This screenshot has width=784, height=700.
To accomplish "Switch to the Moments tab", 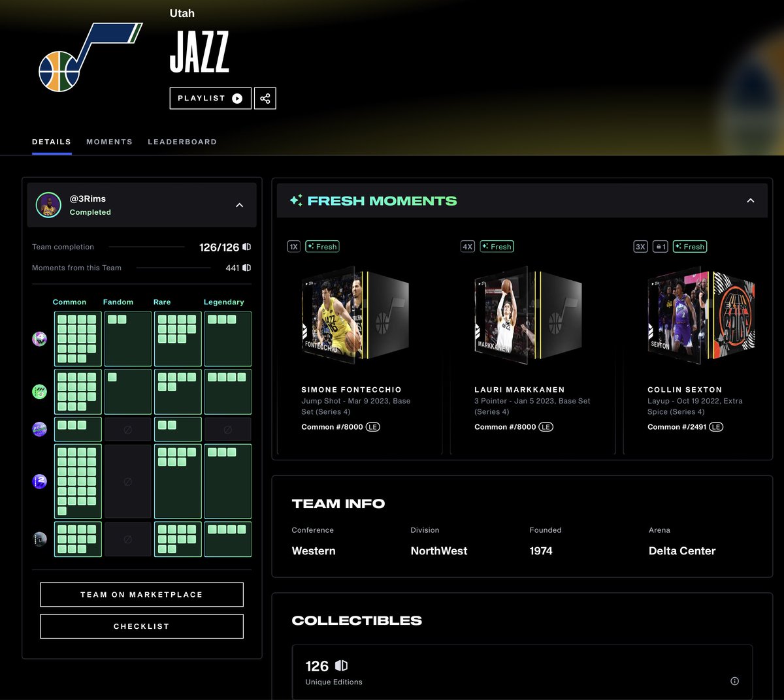I will click(109, 142).
